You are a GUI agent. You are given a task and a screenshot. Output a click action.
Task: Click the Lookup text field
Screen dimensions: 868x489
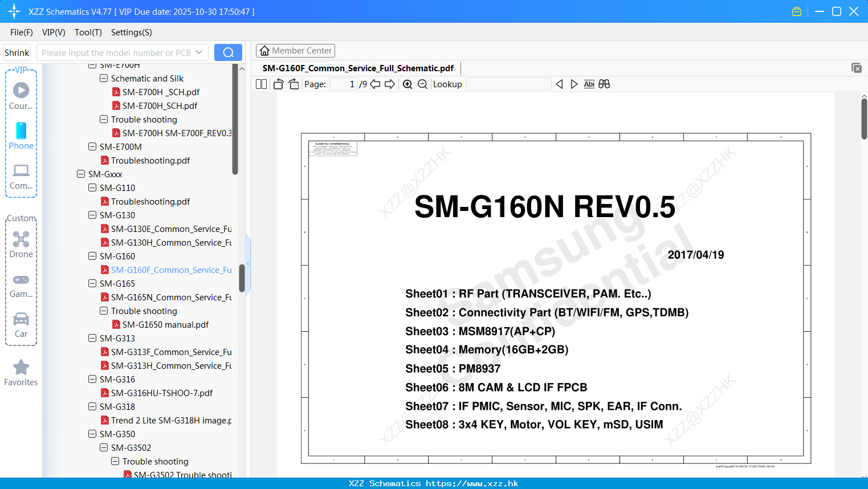coord(508,84)
